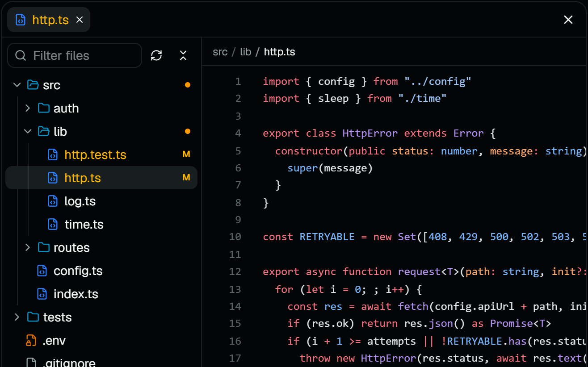Click the log.ts file icon
The height and width of the screenshot is (367, 588).
[53, 201]
